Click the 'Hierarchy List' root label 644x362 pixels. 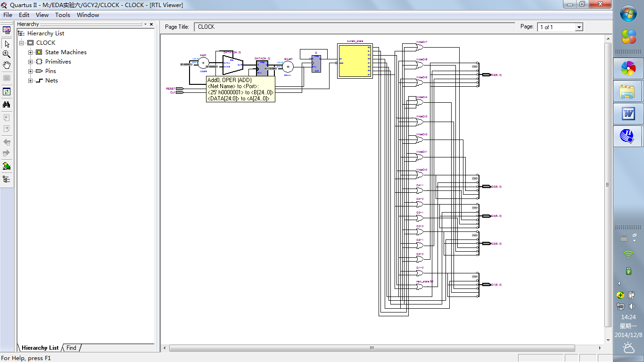click(x=46, y=33)
